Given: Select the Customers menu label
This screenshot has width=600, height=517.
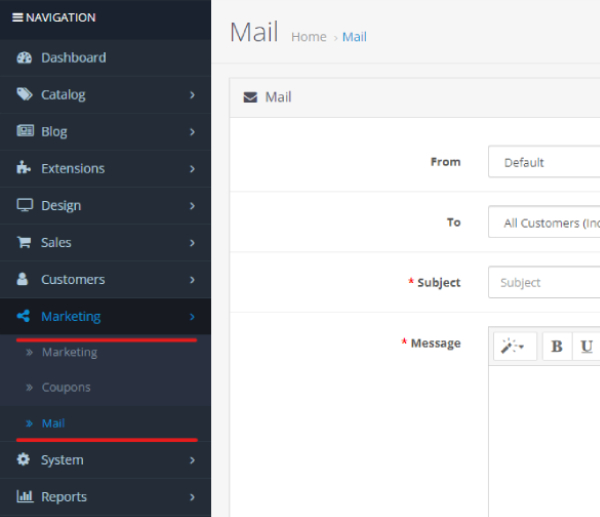Looking at the screenshot, I should tap(73, 279).
